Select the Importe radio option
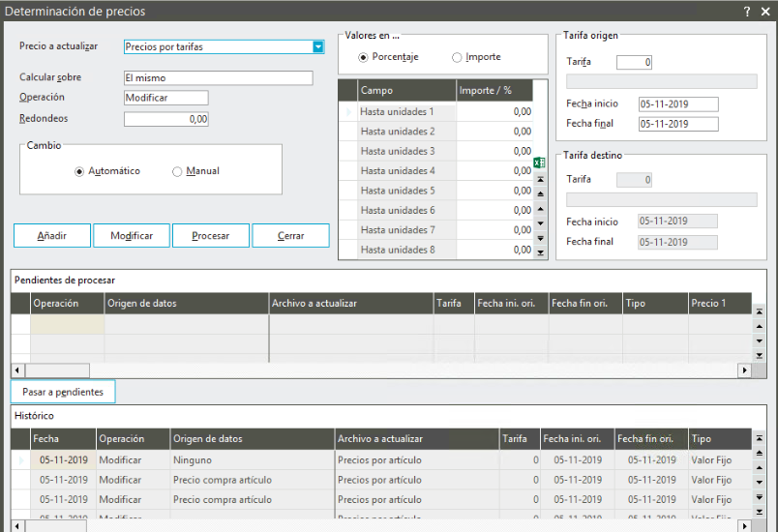Screen dimensions: 778x532 [458, 57]
